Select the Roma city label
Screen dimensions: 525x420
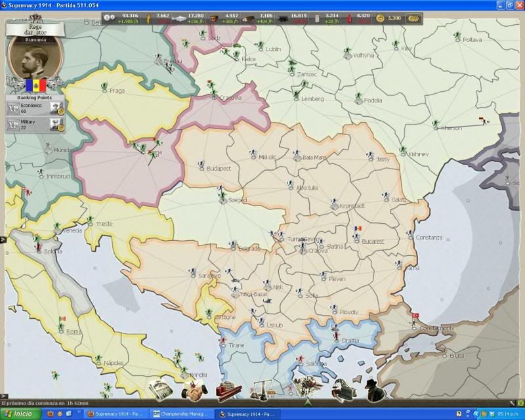74,331
